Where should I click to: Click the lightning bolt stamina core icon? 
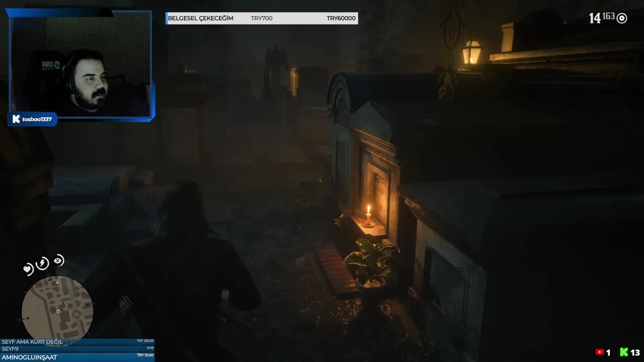click(42, 263)
